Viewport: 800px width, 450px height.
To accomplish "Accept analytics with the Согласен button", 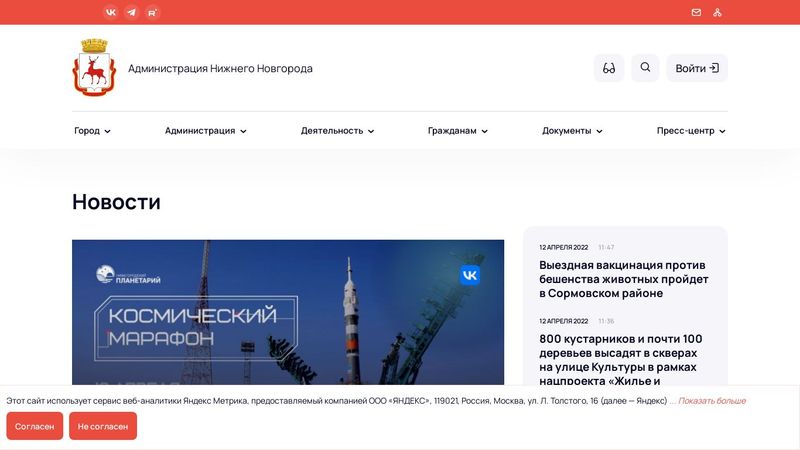I will (35, 426).
